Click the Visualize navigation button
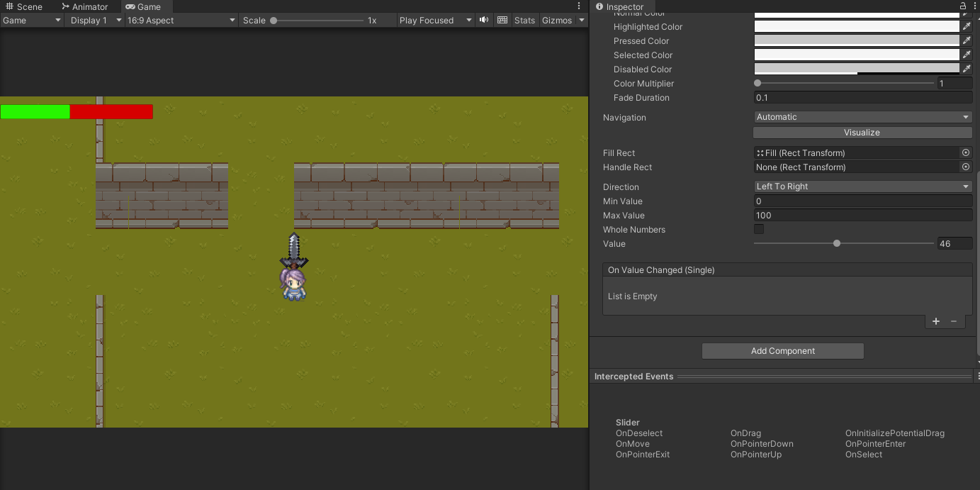Screen dimensions: 980x490 tap(862, 132)
